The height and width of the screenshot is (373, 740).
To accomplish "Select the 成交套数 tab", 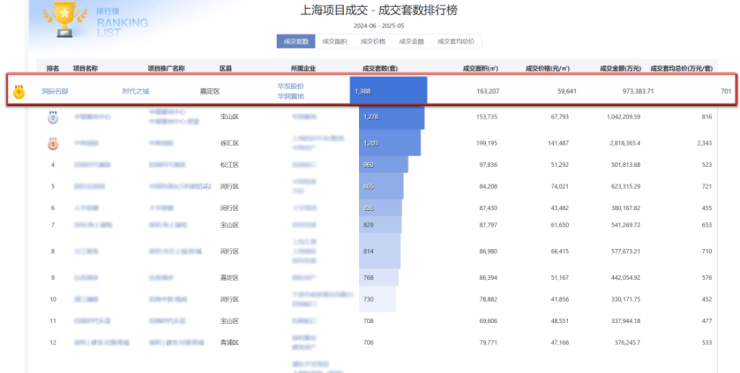I will [x=296, y=41].
